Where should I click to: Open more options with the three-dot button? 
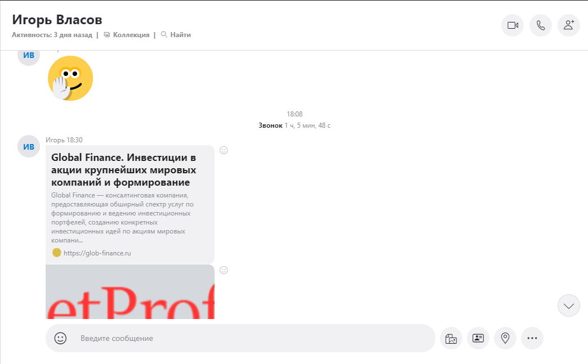[x=532, y=338]
